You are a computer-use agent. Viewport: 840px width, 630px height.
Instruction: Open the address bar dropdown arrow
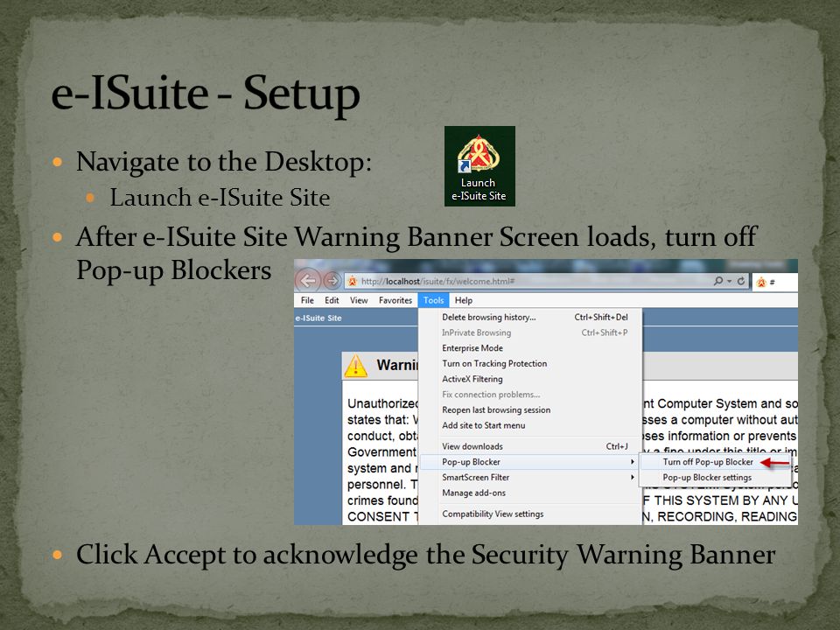point(730,281)
